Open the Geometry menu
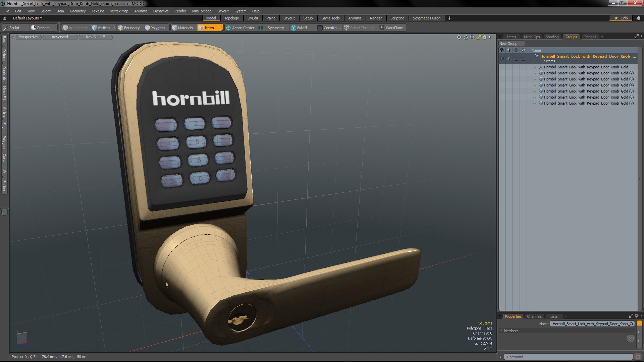Image resolution: width=644 pixels, height=362 pixels. click(x=77, y=11)
